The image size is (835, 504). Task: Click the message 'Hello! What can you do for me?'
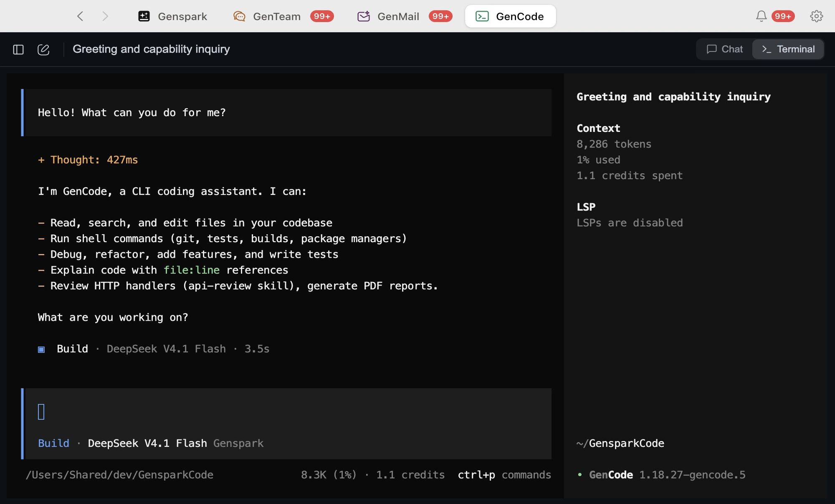click(x=132, y=113)
